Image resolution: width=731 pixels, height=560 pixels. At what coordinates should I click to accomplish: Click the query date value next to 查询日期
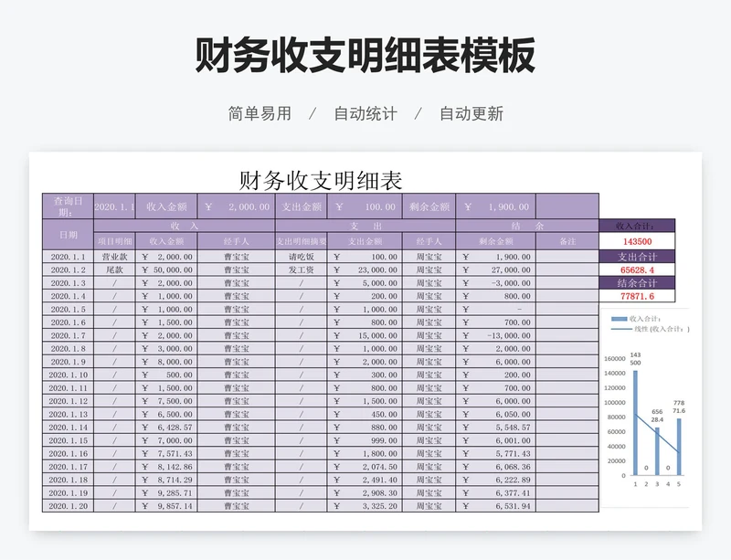click(115, 206)
